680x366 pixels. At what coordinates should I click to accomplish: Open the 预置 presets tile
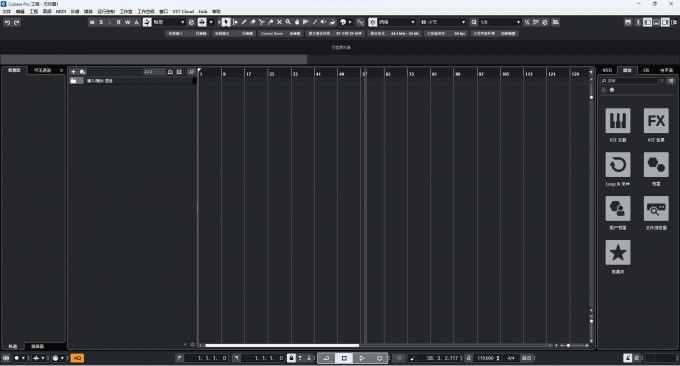(x=656, y=165)
